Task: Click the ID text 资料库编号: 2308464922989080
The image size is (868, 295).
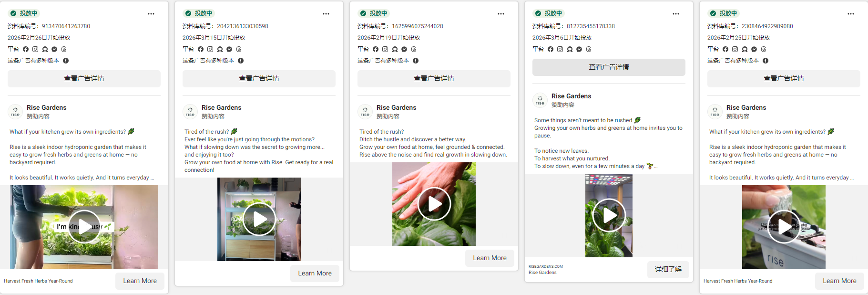Action: (750, 26)
